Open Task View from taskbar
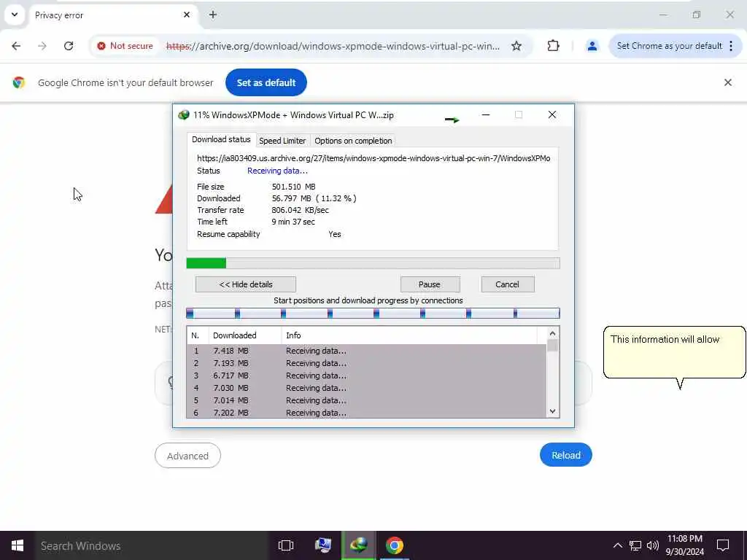The height and width of the screenshot is (560, 747). (286, 545)
